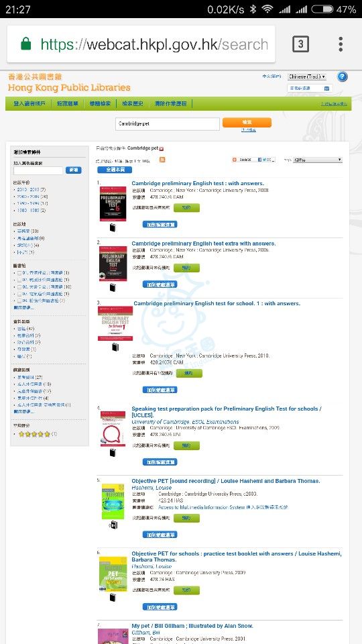This screenshot has width=362, height=644.
Task: Open the blue help question mark icon
Action: pos(343,76)
